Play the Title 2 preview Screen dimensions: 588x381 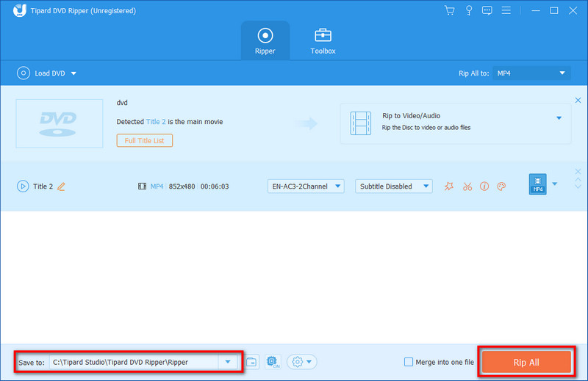point(23,186)
